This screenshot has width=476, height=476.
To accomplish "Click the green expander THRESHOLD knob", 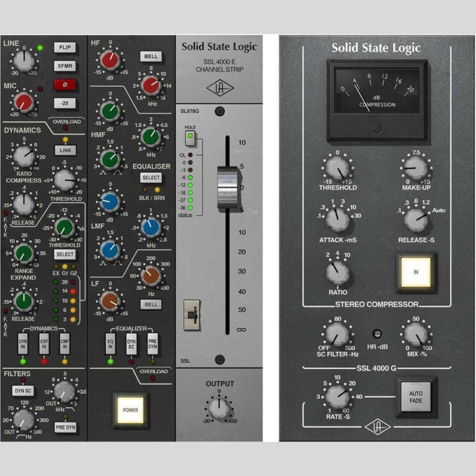I will coord(65,228).
